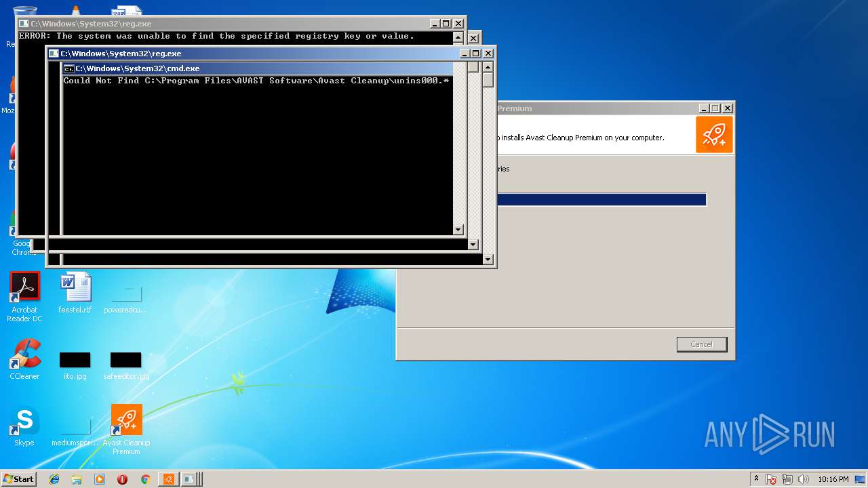The image size is (868, 488).
Task: Open the clock showing 10:16 PM
Action: point(833,479)
